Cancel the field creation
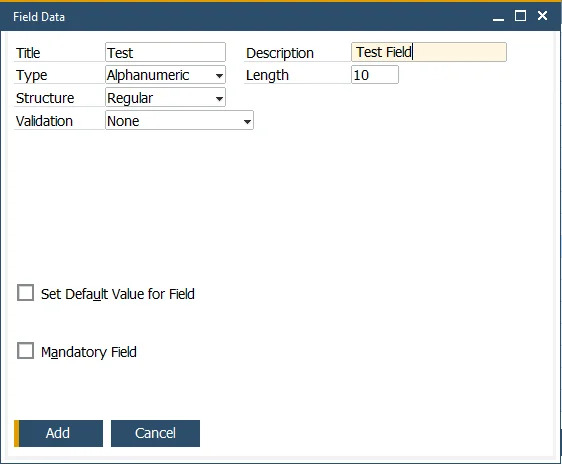 tap(155, 434)
